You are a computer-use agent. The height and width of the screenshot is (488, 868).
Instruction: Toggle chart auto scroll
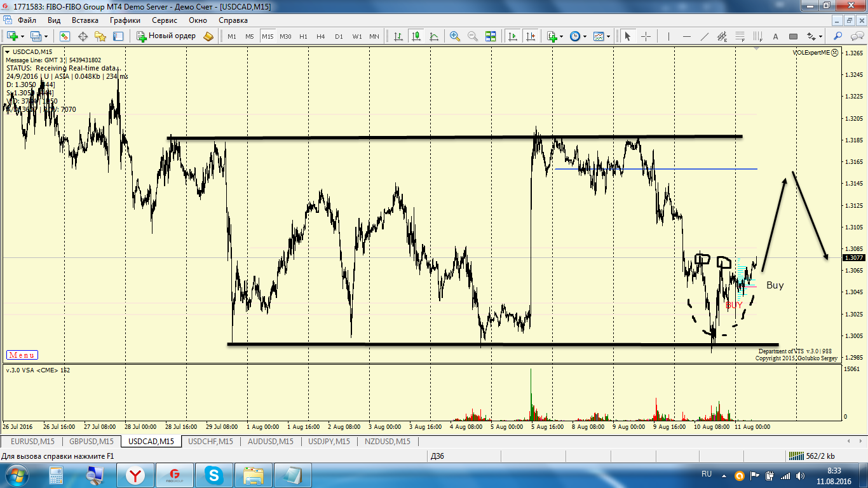pos(513,36)
